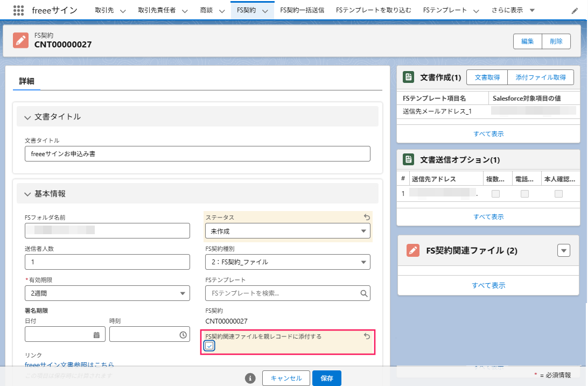
Task: Toggle the 複数 checkbox in row 1
Action: [x=496, y=194]
